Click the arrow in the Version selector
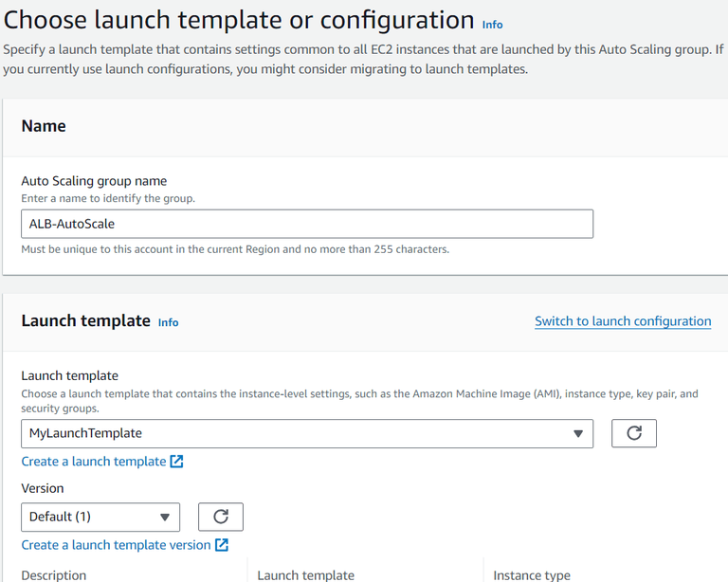728x582 pixels. (x=165, y=518)
